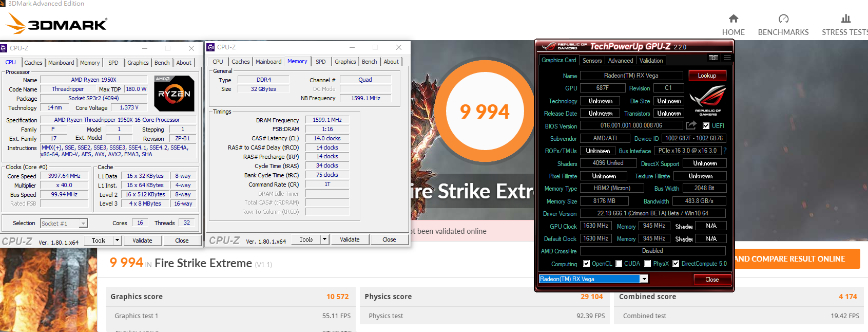Open the Socket #1 selection dropdown
This screenshot has width=868, height=332.
[83, 224]
